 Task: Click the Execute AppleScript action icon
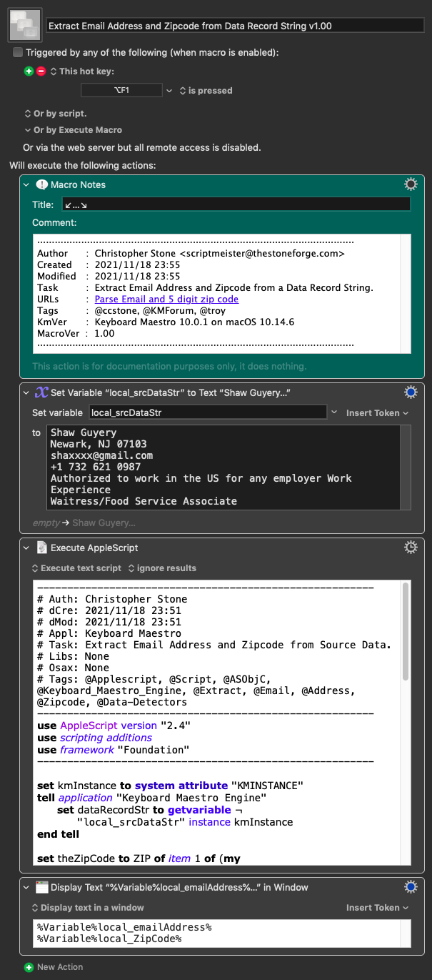41,548
